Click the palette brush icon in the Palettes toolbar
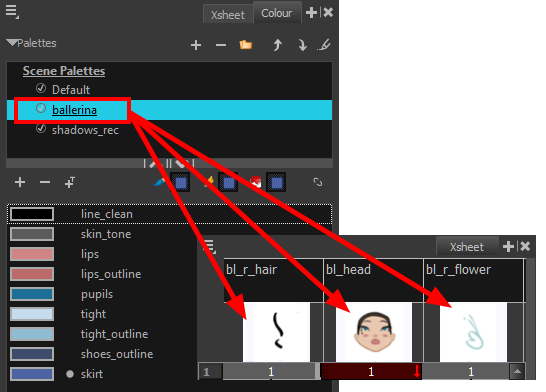 pos(324,45)
